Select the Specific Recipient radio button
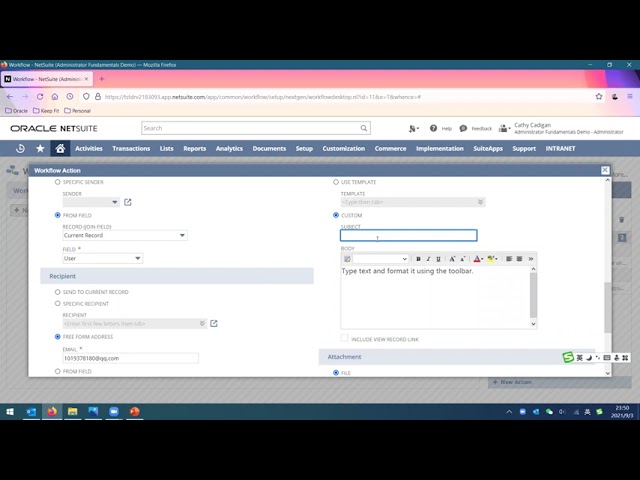Image resolution: width=640 pixels, height=480 pixels. click(x=58, y=304)
